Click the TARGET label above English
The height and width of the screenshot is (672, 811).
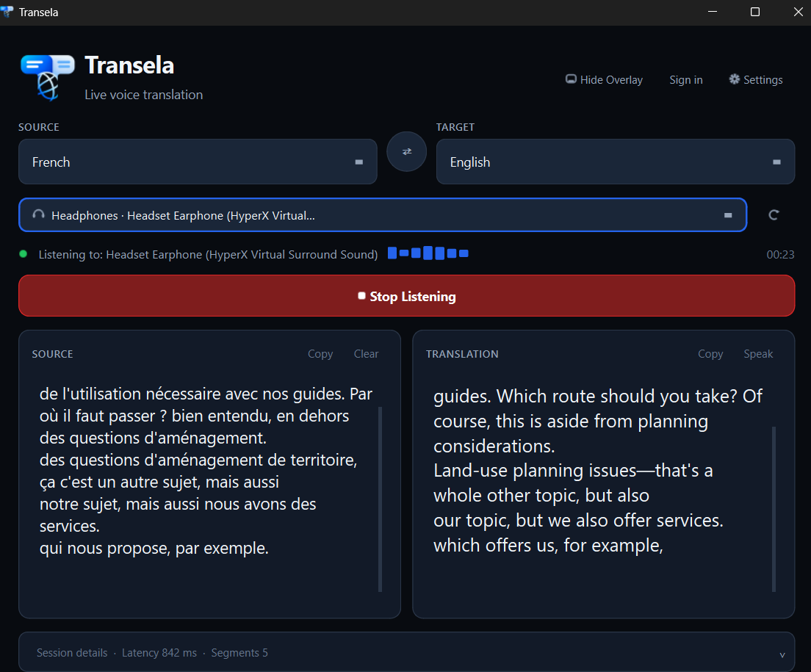tap(455, 127)
